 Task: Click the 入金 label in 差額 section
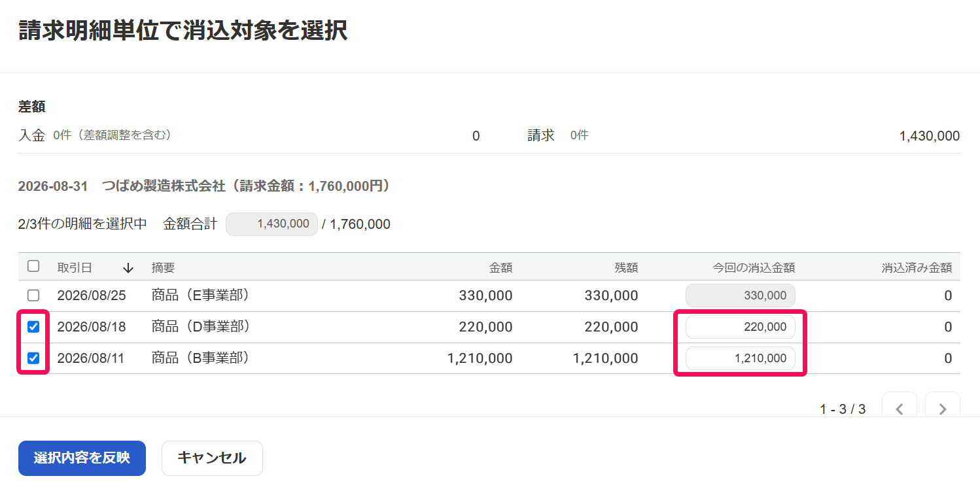pyautogui.click(x=31, y=135)
